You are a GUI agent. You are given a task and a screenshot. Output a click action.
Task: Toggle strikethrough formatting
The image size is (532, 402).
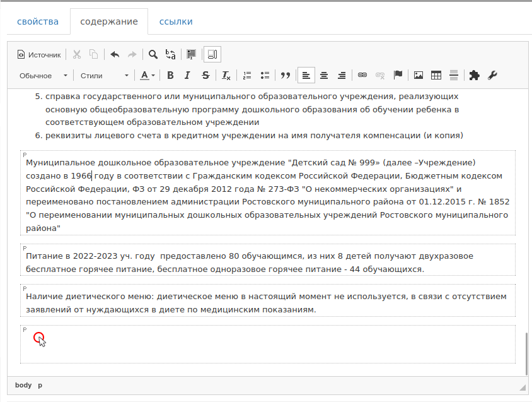click(205, 76)
